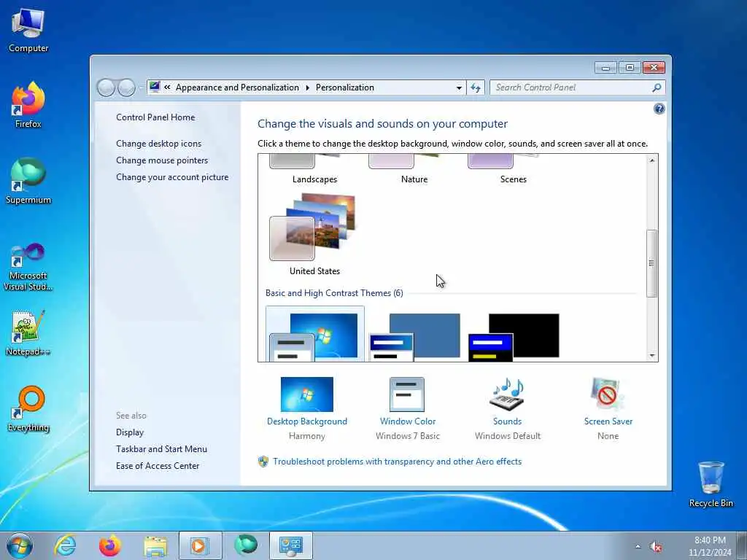747x560 pixels.
Task: Open Ease of Access Center link
Action: (158, 466)
